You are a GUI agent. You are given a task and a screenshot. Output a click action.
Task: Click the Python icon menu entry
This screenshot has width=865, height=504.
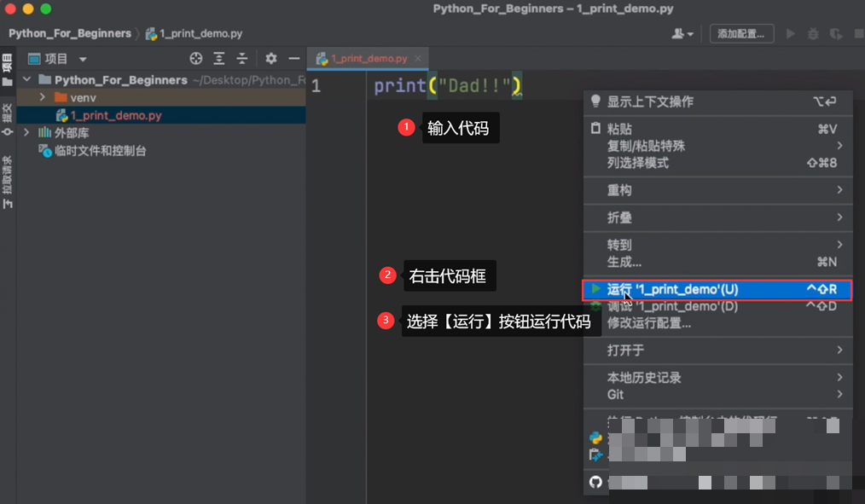[x=595, y=437]
